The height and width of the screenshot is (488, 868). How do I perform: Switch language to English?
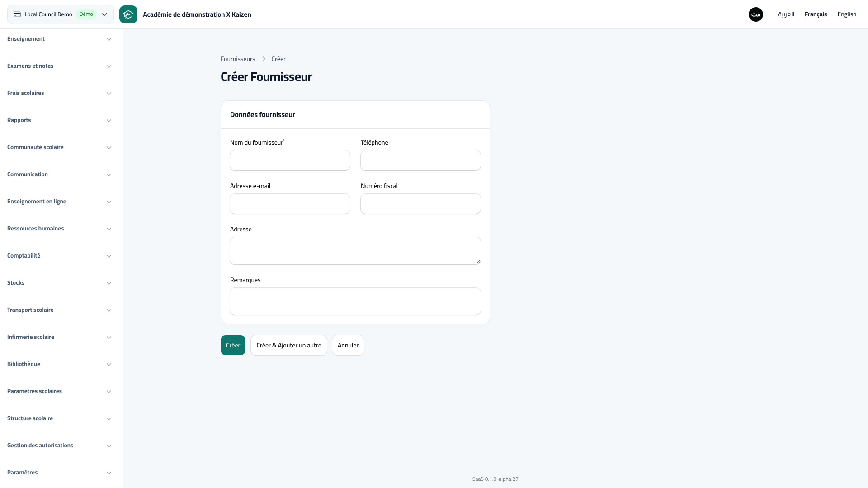pos(847,14)
